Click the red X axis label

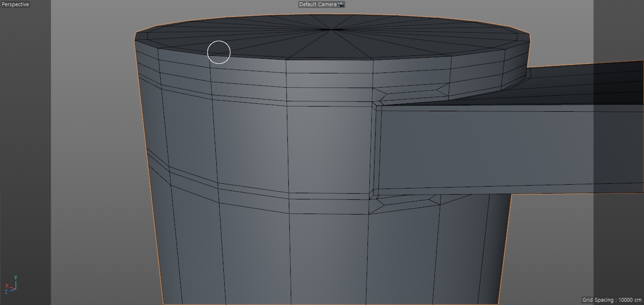[x=7, y=286]
